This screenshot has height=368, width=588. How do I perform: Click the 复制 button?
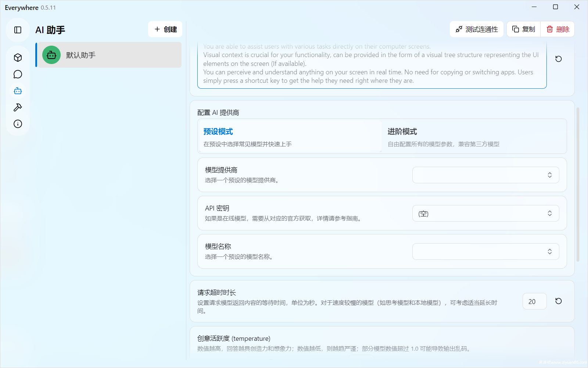(x=524, y=29)
